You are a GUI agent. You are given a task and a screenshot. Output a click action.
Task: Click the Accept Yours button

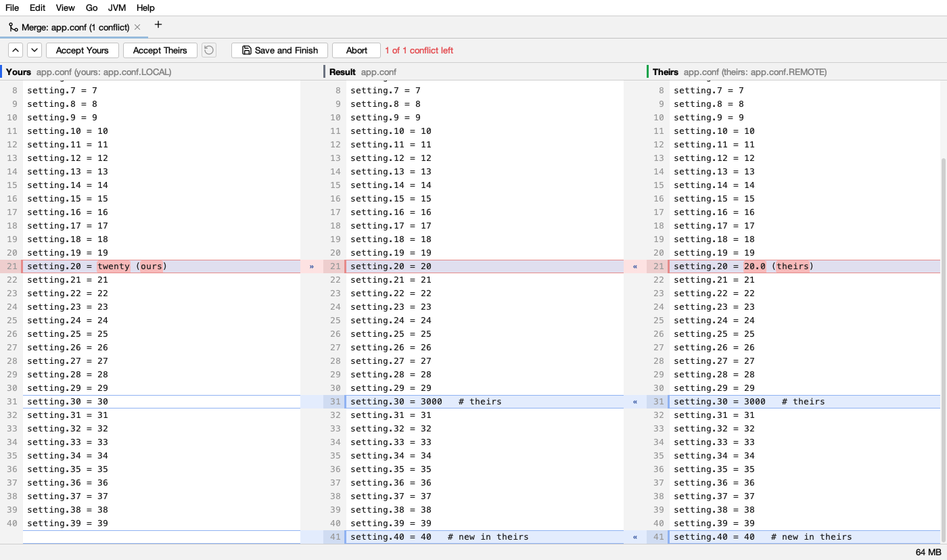[83, 50]
